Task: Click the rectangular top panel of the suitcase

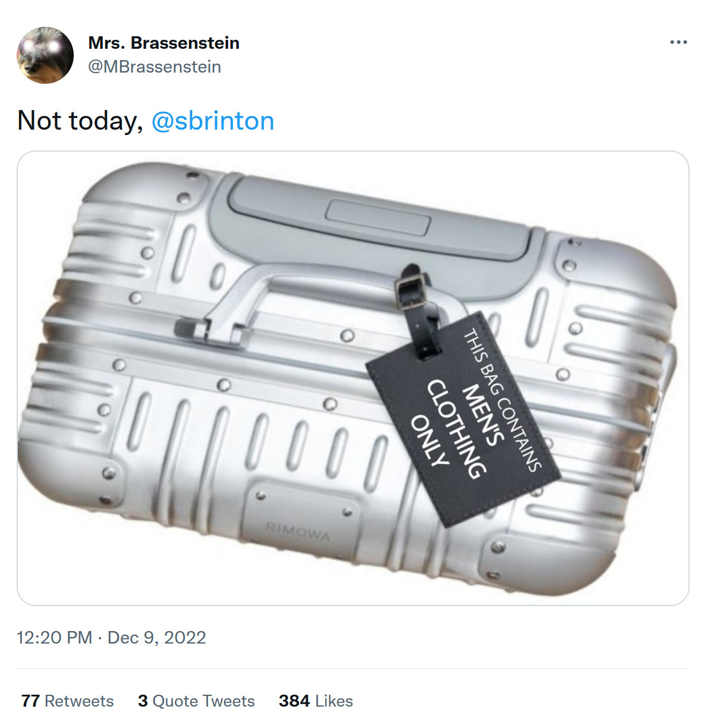Action: point(379,217)
